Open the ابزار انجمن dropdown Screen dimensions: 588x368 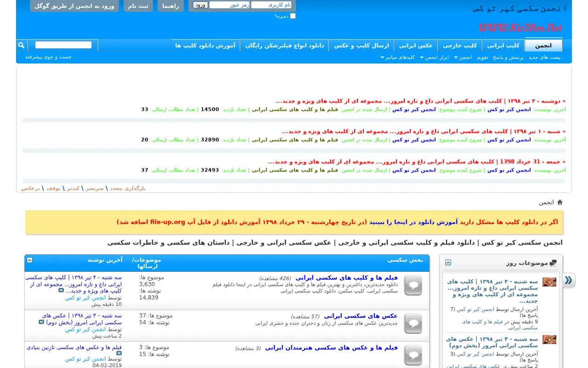434,57
